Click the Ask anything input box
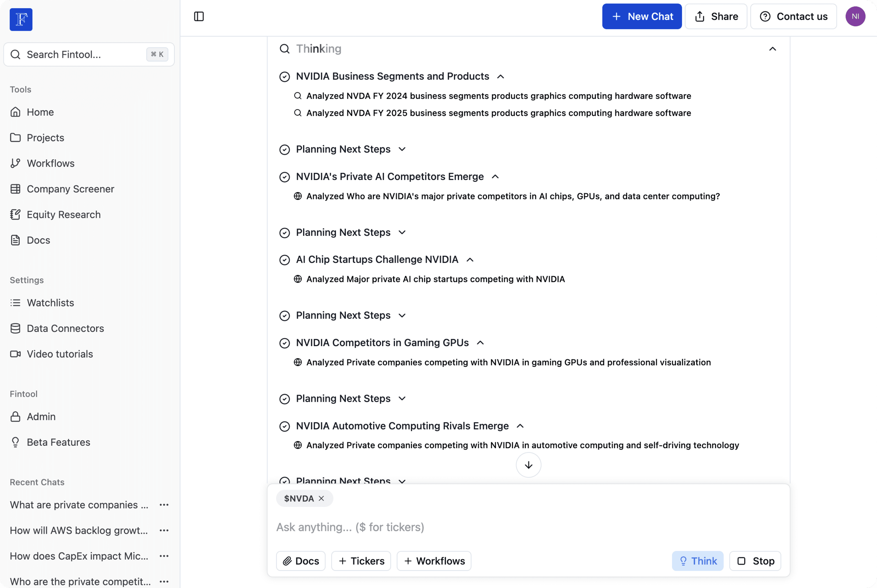The height and width of the screenshot is (588, 877). (x=528, y=527)
